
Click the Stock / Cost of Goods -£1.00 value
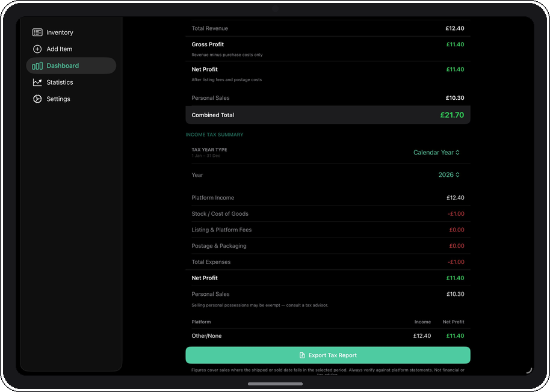(x=456, y=213)
